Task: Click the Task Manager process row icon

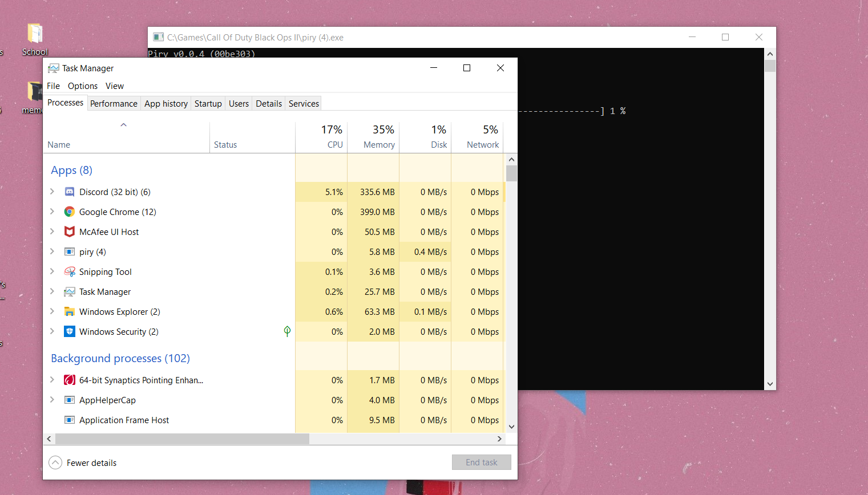Action: 70,292
